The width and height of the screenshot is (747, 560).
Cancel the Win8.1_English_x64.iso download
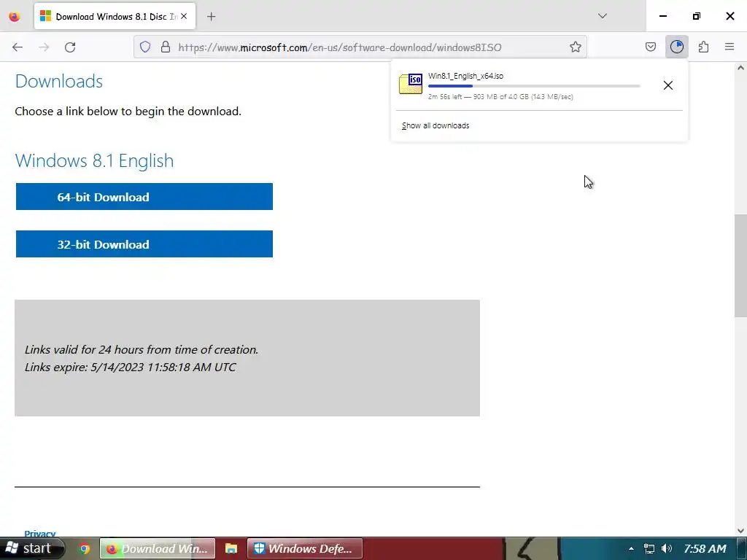(x=668, y=85)
